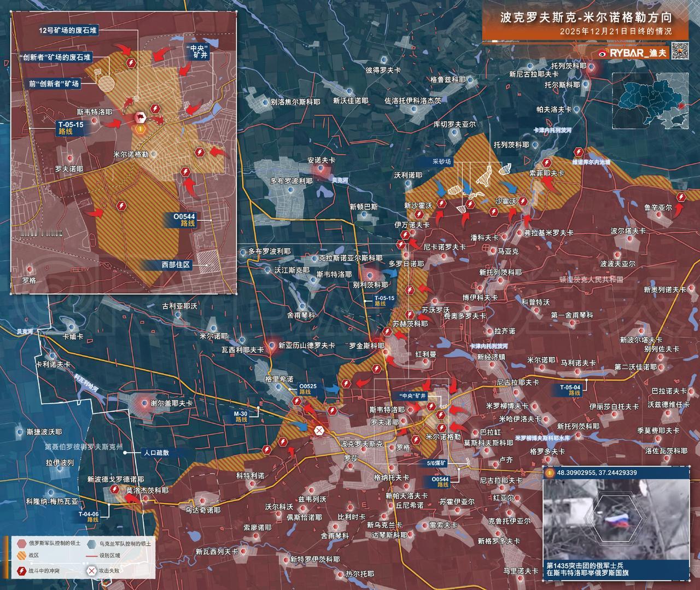This screenshot has width=700, height=590.
Task: Click the 维诺库尔内池塘 pond label
Action: pyautogui.click(x=591, y=162)
